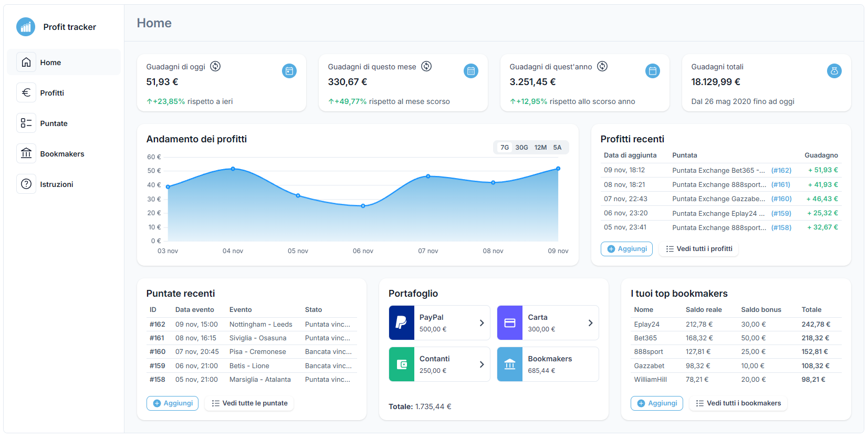Click the Nottingham - Leeds event cell

click(261, 325)
